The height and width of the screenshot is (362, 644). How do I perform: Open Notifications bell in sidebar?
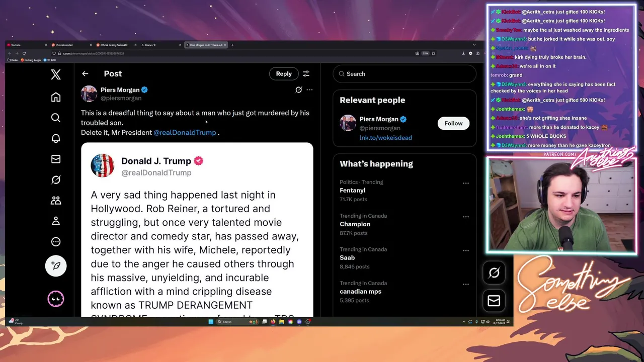[56, 138]
